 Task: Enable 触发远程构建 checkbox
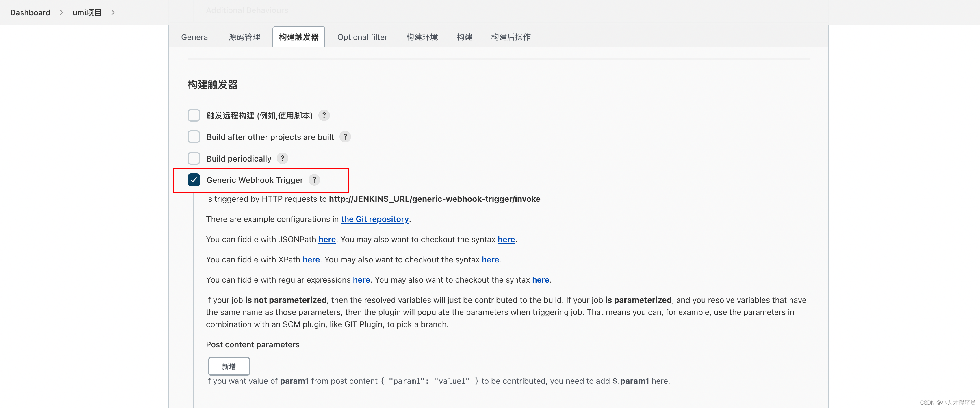pyautogui.click(x=194, y=115)
